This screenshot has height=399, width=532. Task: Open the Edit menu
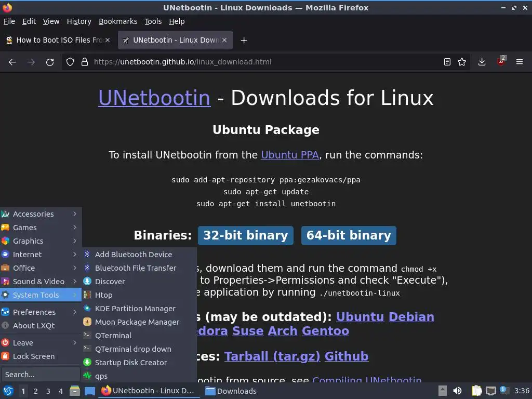[x=29, y=21]
